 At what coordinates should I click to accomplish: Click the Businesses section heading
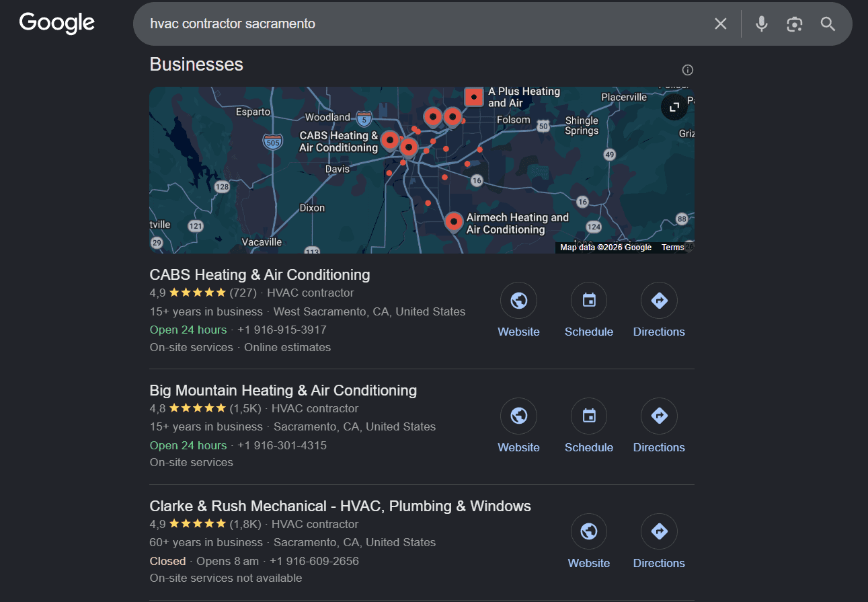pos(196,65)
